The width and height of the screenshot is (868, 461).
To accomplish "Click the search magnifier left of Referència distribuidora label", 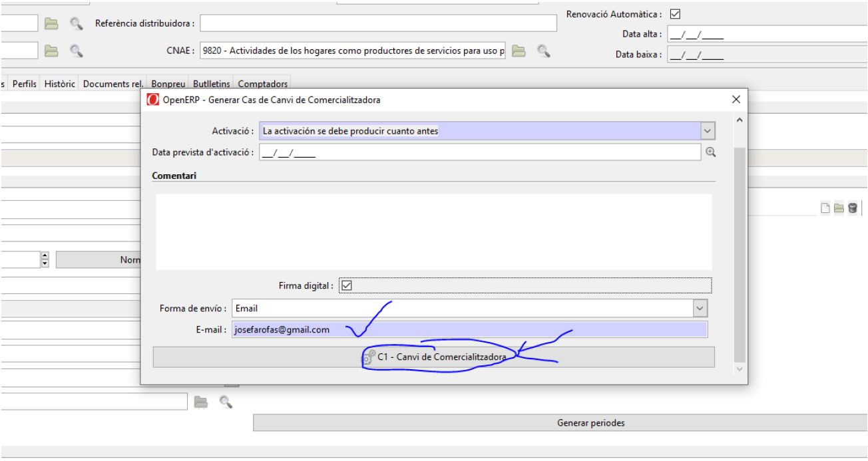I will 77,24.
